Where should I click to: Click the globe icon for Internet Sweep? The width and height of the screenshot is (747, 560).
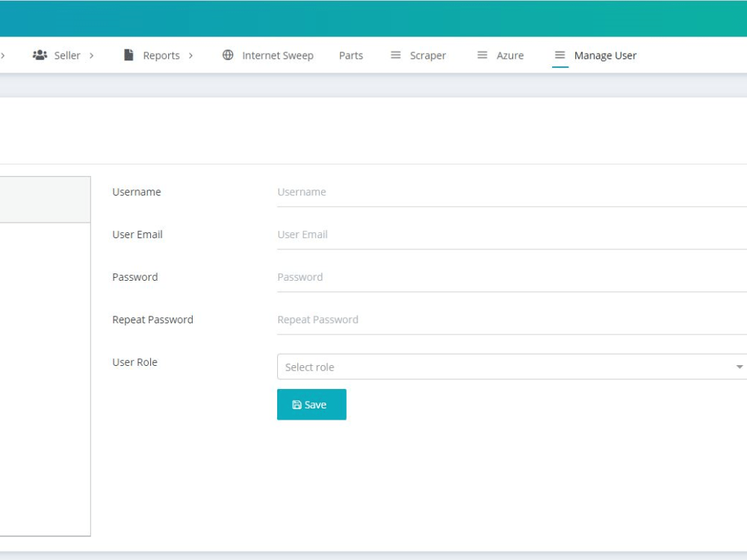pos(226,54)
